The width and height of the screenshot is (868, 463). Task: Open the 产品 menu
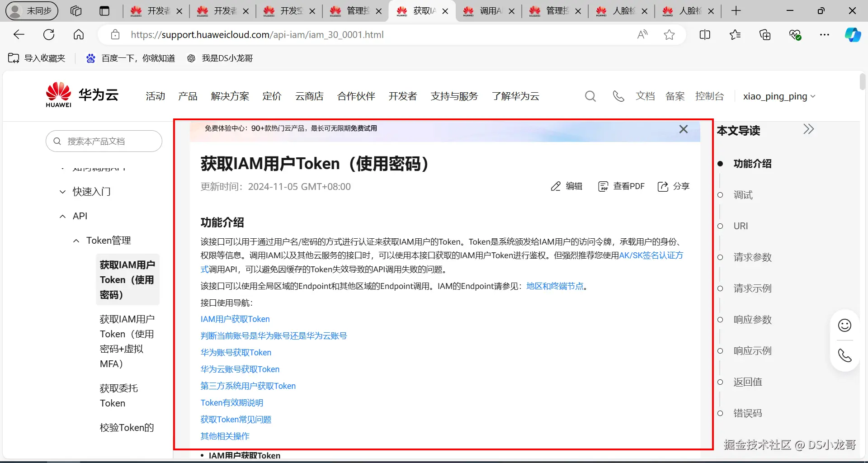(188, 96)
